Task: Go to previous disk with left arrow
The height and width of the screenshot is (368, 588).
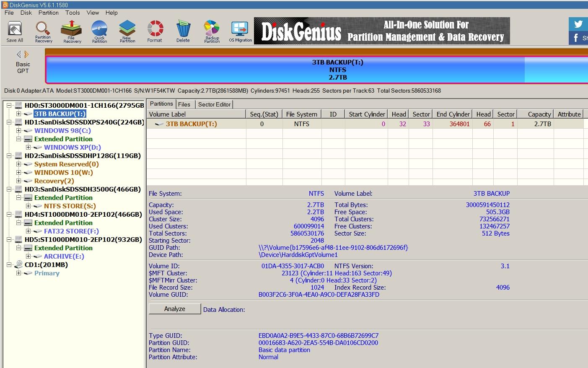Action: pos(18,54)
